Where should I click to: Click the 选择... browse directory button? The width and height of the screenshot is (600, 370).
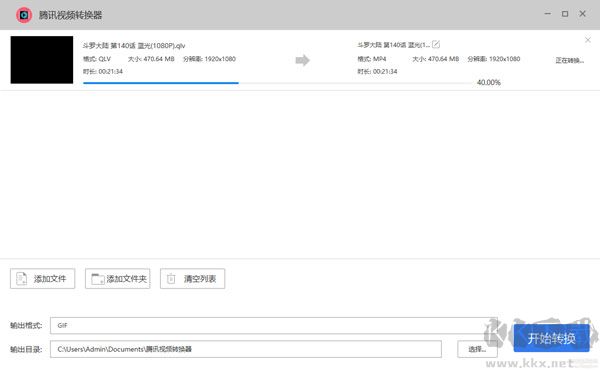[x=477, y=349]
